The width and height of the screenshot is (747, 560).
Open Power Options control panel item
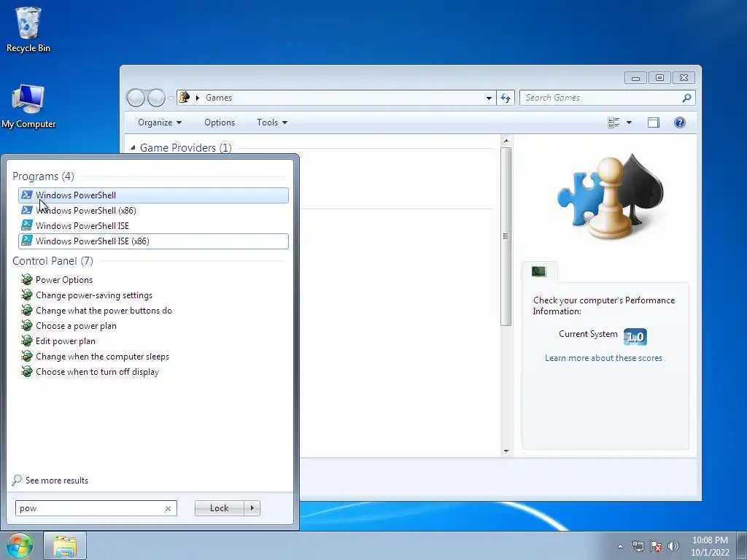click(64, 280)
